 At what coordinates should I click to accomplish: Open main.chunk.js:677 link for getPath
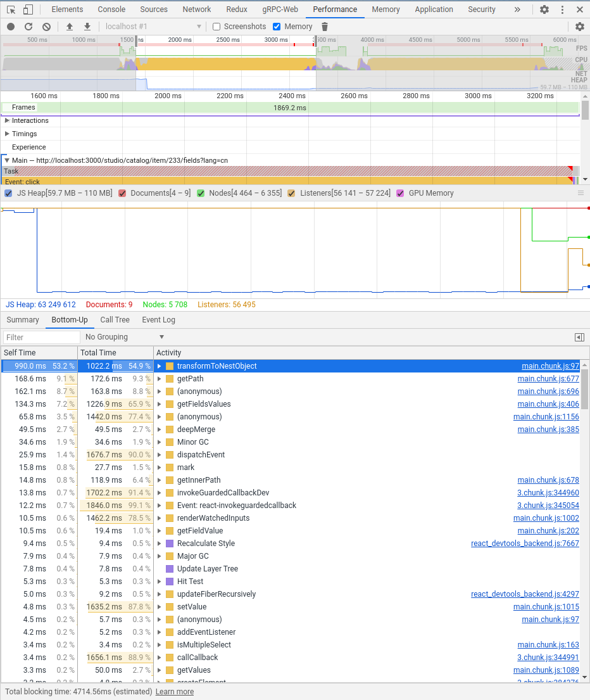tap(548, 379)
